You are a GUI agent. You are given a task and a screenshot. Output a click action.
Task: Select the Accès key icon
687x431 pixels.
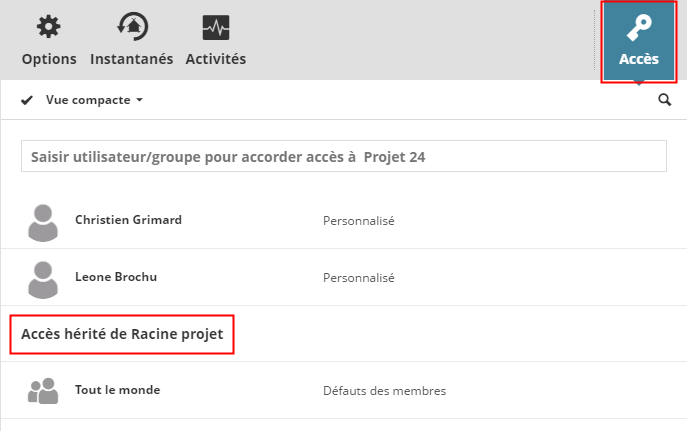click(x=638, y=28)
